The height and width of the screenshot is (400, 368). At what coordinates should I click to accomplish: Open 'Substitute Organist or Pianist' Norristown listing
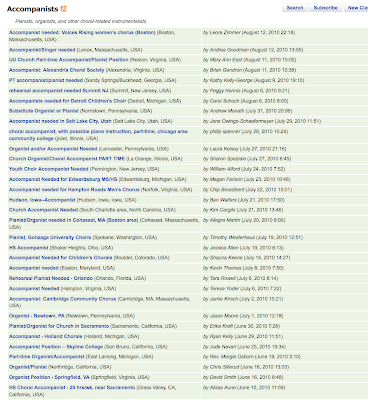44,111
